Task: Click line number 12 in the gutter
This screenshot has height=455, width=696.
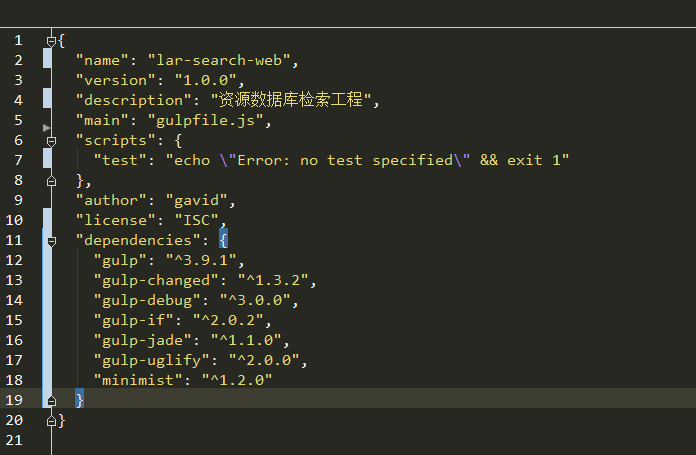Action: click(14, 260)
